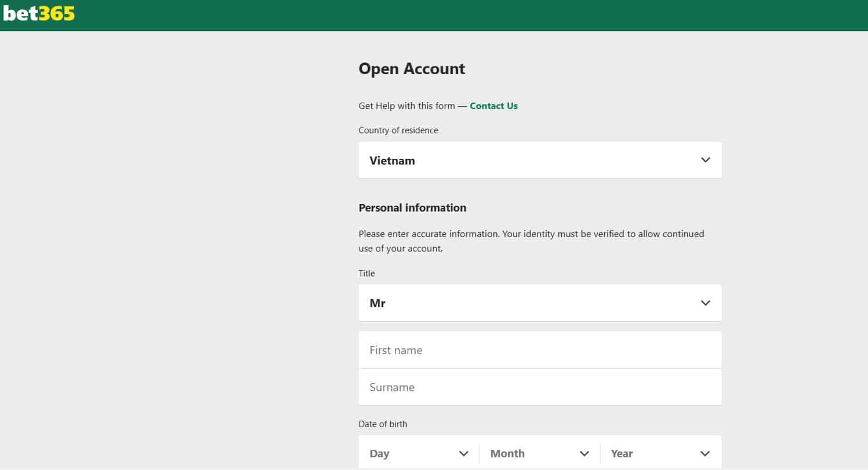Click the "Date of birth" label
The image size is (868, 470).
(x=383, y=424)
